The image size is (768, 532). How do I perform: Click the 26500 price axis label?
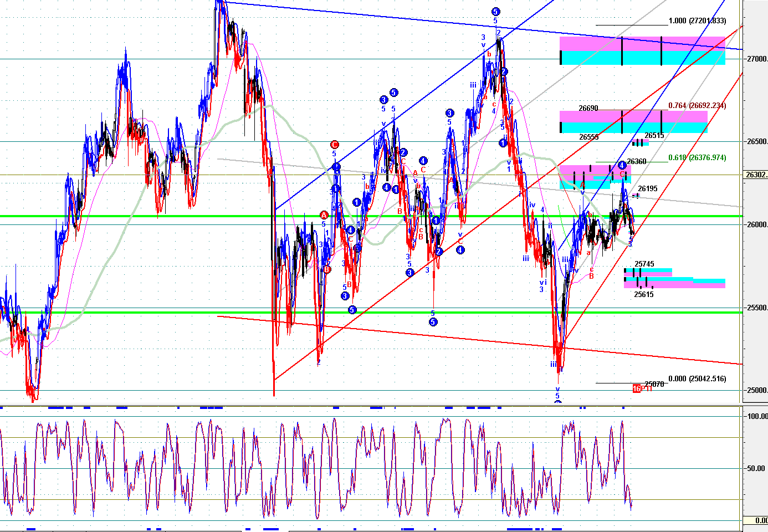[x=756, y=141]
